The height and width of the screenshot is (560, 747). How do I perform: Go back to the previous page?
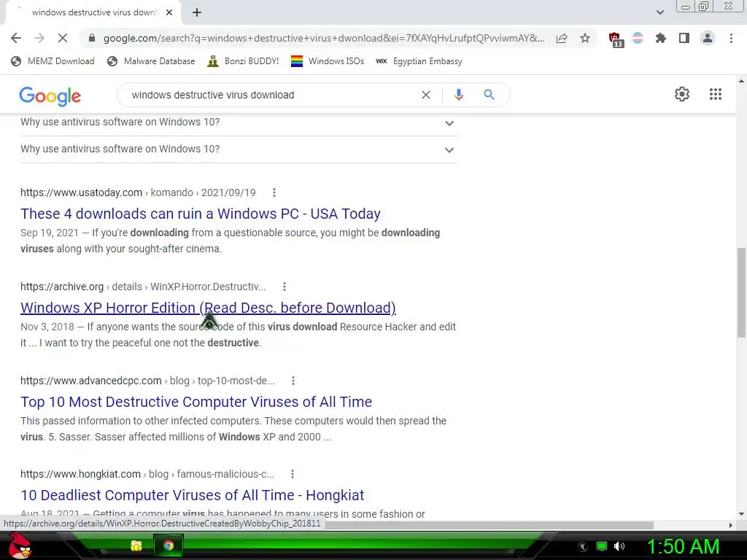point(16,38)
